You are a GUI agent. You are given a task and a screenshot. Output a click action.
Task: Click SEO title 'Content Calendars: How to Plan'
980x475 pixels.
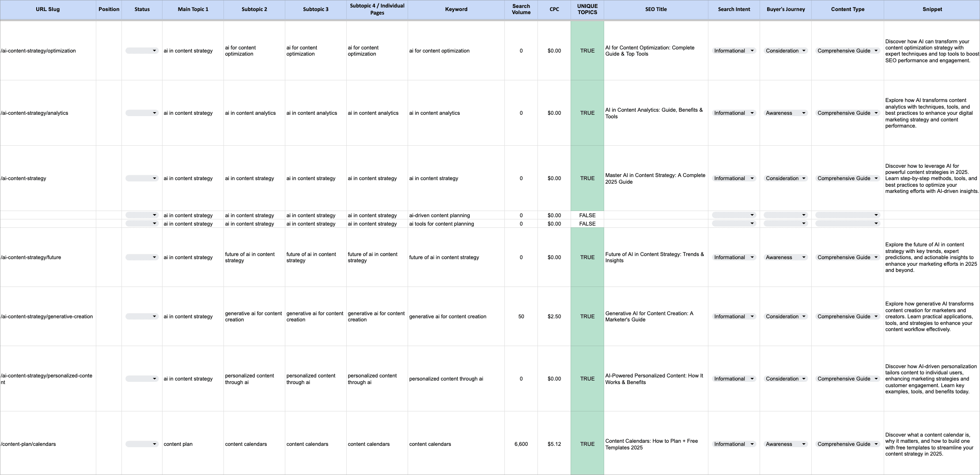656,444
